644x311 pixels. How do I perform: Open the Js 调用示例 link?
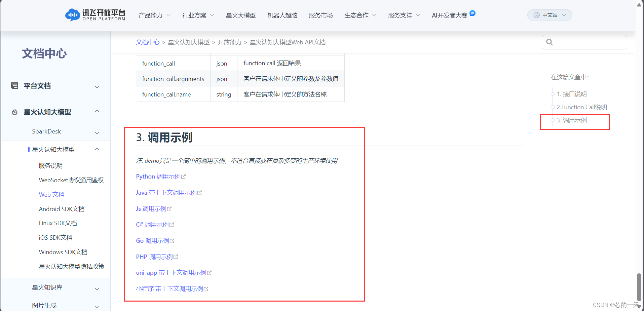[151, 209]
